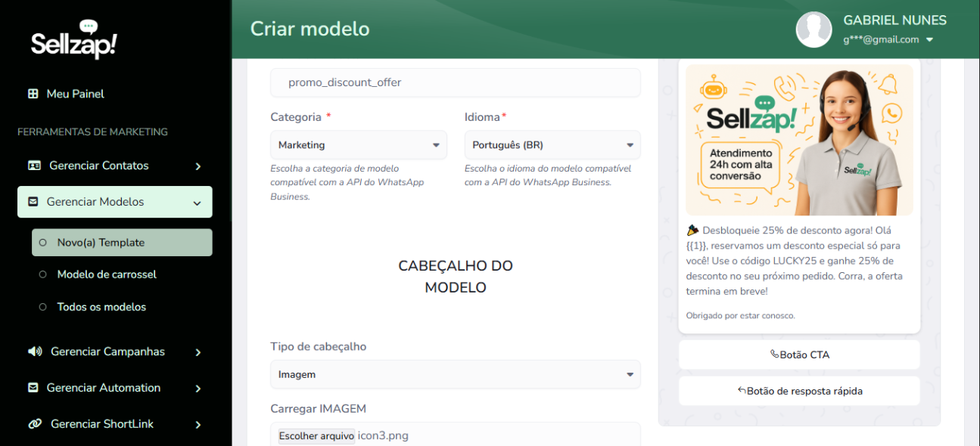Click the Botão de resposta rápida button
Screen dimensions: 980x446
[x=799, y=391]
